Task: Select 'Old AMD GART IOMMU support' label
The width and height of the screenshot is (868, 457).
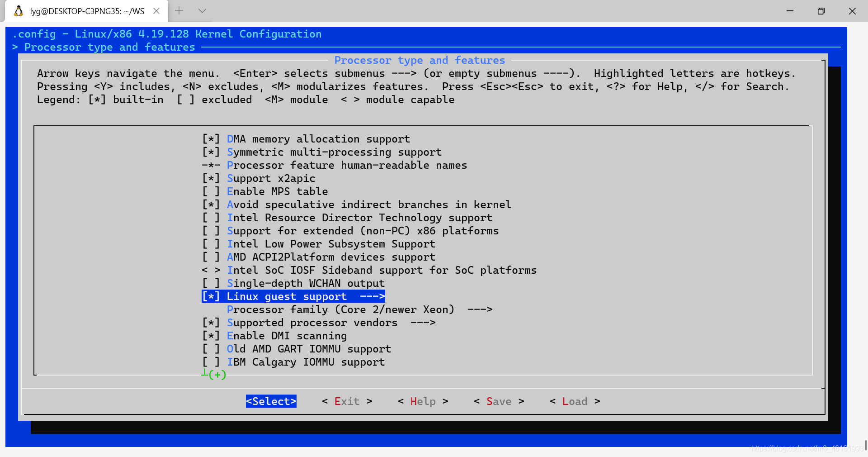Action: (x=309, y=349)
